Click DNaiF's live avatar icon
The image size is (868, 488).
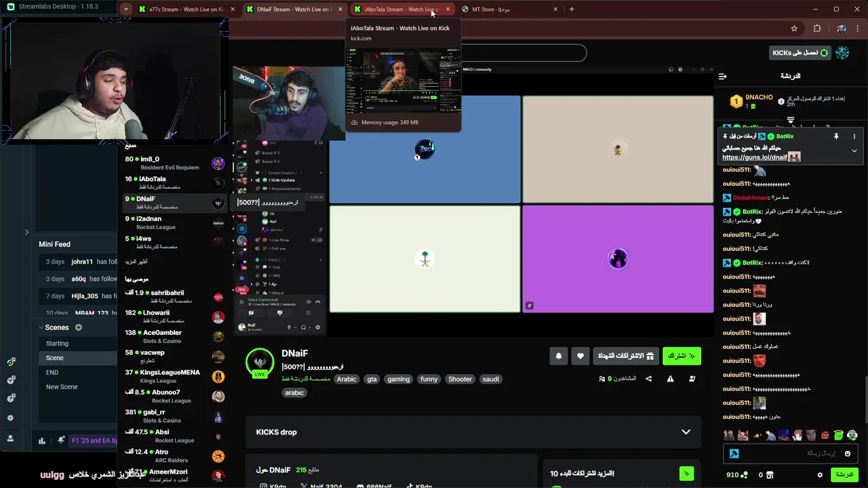click(260, 363)
